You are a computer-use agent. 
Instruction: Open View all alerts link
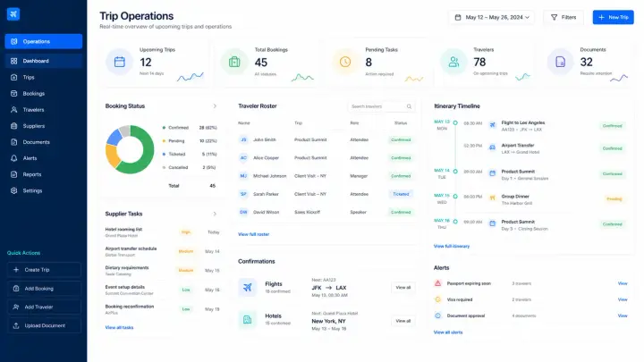point(448,333)
